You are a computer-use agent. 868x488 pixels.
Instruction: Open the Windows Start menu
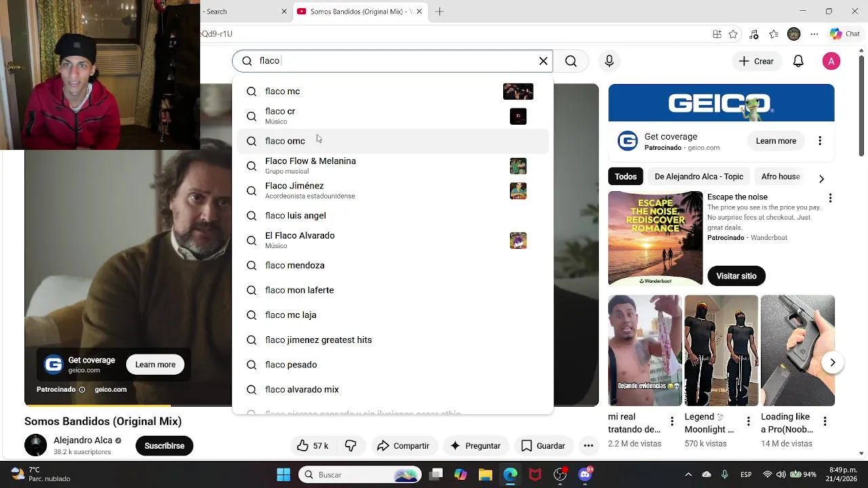(283, 474)
